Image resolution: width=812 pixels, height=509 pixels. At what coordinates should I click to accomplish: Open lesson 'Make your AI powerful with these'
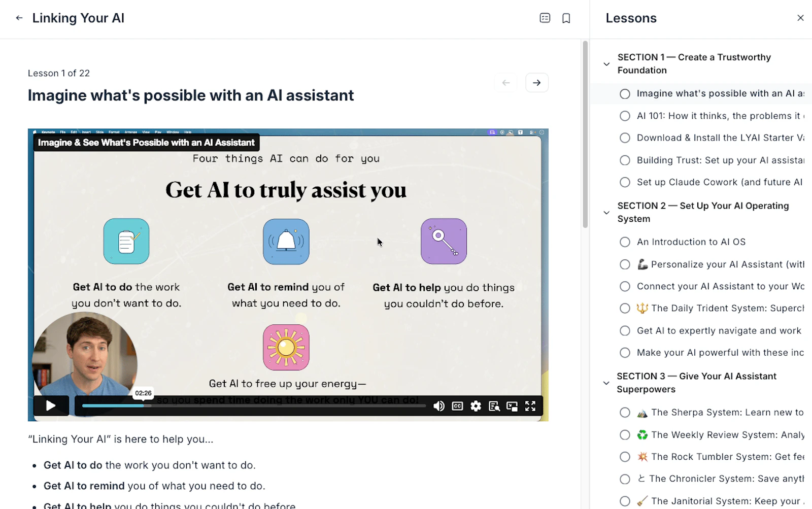coord(720,353)
